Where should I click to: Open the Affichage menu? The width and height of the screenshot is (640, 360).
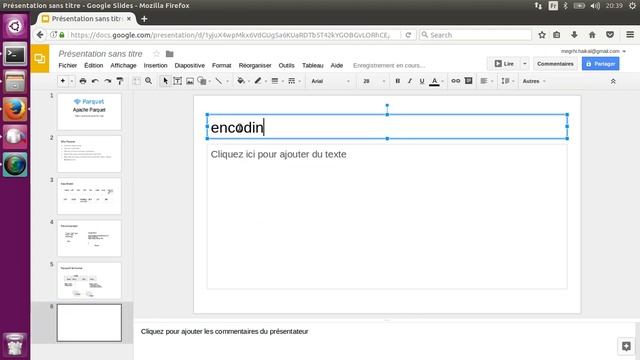click(x=123, y=65)
